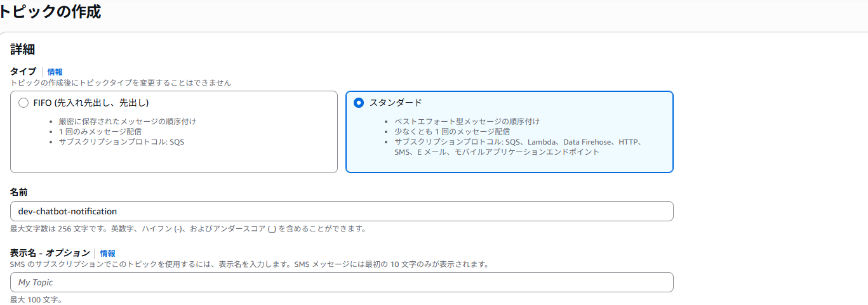Click the スタンダード option label text
Screen dimensions: 868x305
coord(395,103)
